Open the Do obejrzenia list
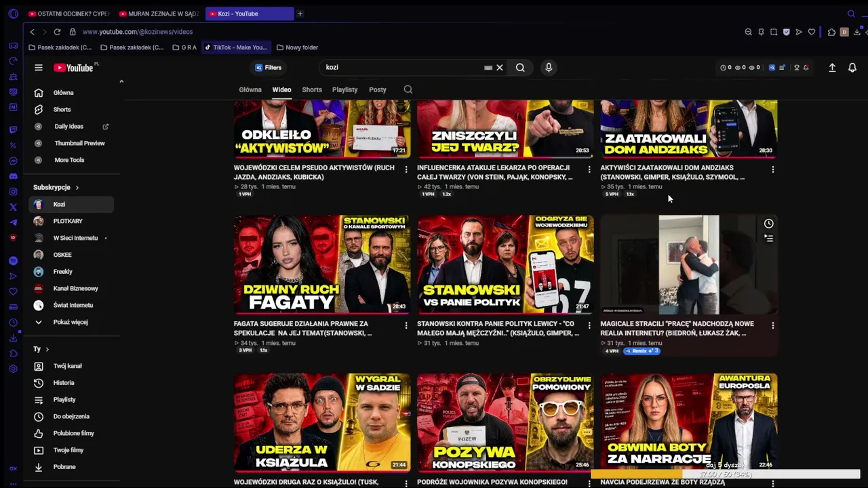Screen dimensions: 868x488 [71, 416]
